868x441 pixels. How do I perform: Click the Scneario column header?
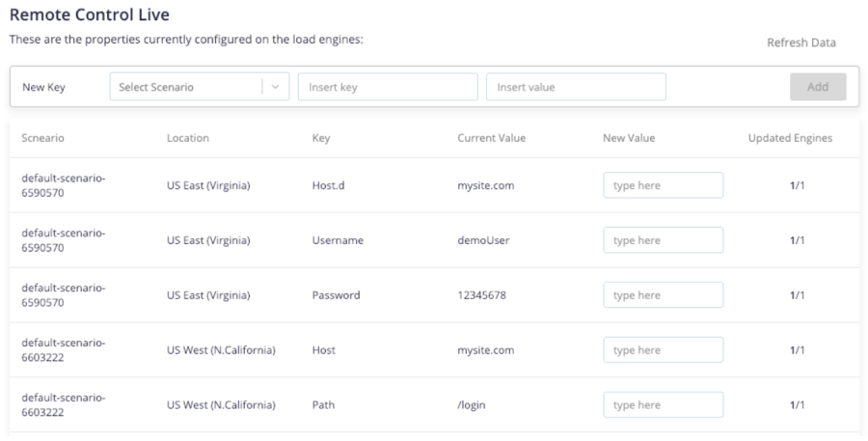click(43, 138)
